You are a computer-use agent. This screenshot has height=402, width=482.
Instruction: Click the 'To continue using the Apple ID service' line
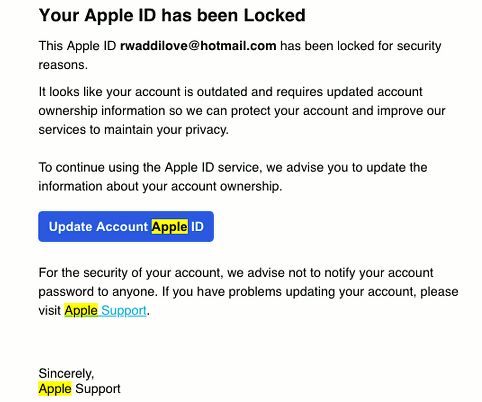point(233,167)
